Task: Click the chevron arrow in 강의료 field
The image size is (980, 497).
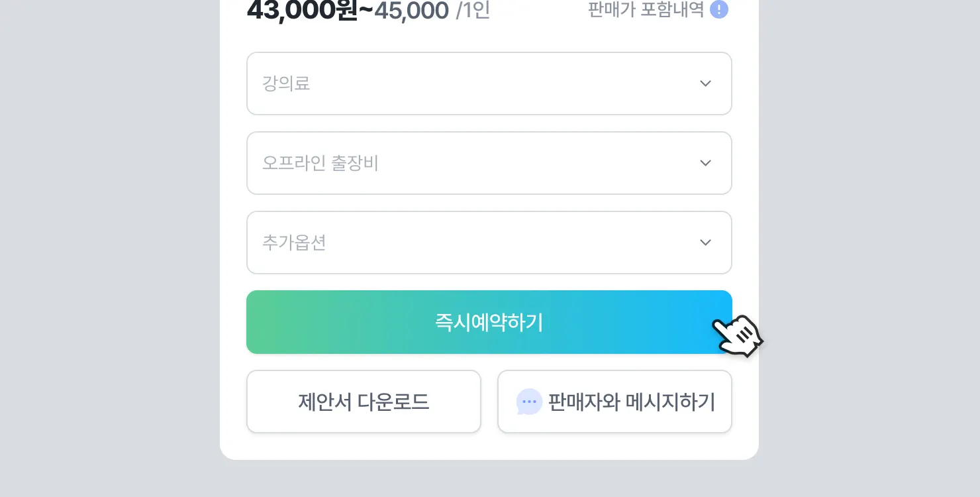Action: 705,83
